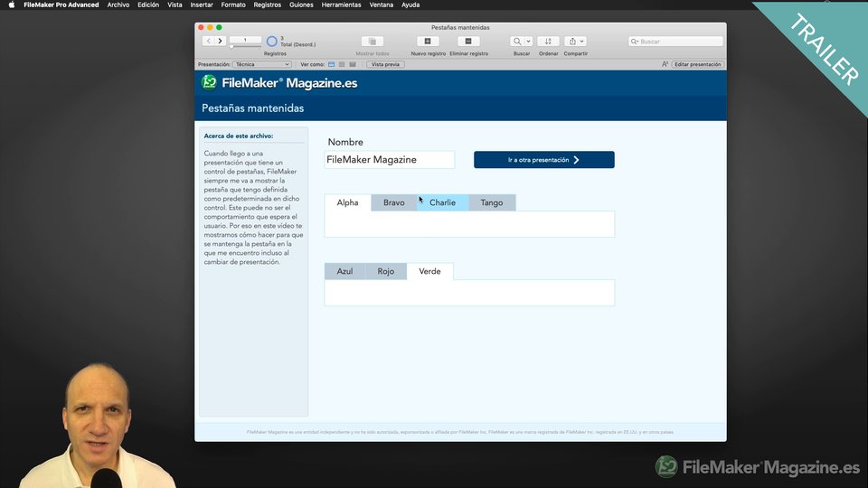Click the 'Acerca de este archivo:' heading

click(x=239, y=136)
